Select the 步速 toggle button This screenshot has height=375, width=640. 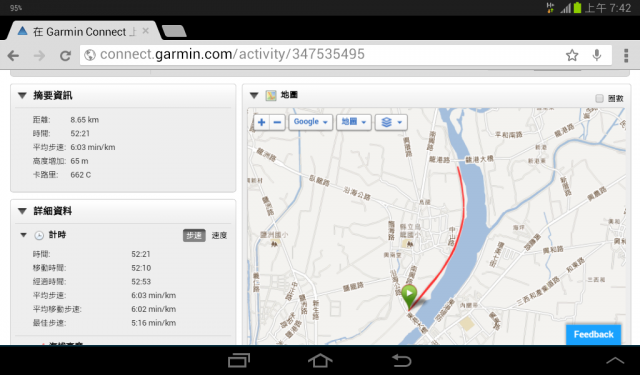(x=194, y=235)
